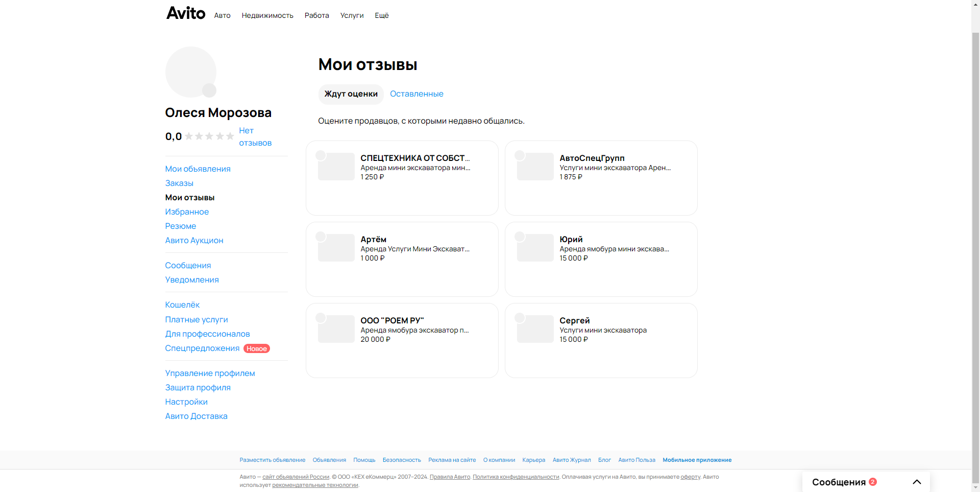Image resolution: width=980 pixels, height=492 pixels.
Task: Open Для профессионалов link
Action: click(207, 334)
